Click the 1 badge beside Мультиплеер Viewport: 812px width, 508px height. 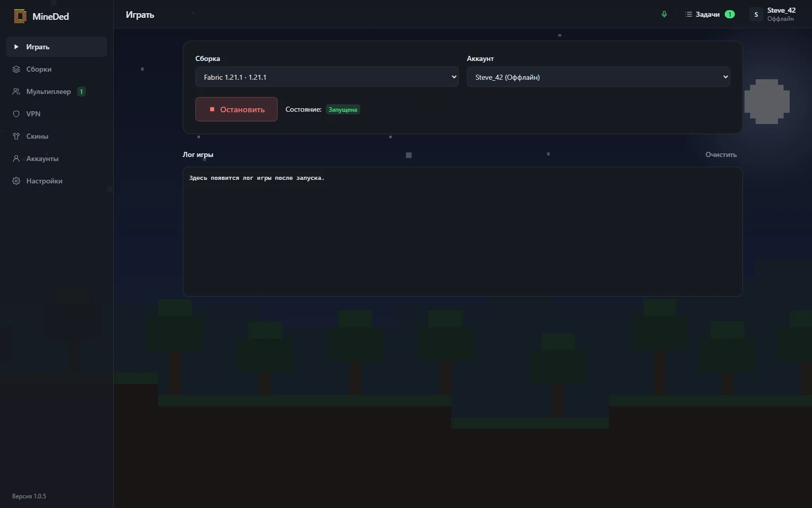(81, 91)
